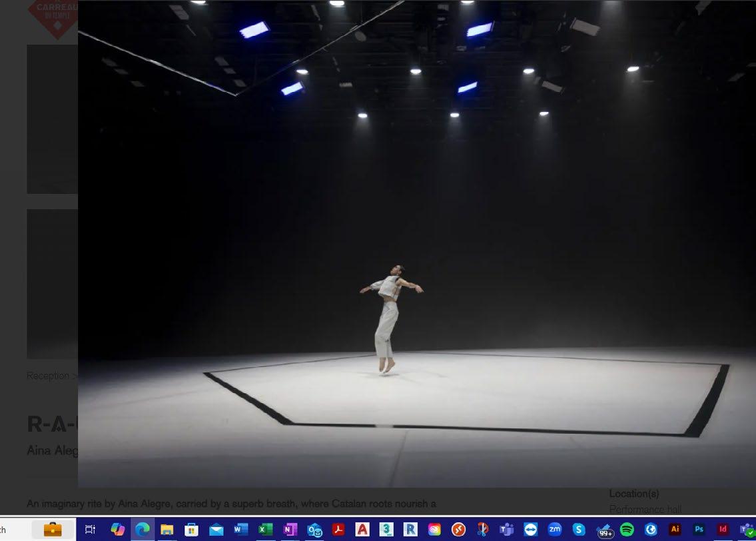The height and width of the screenshot is (541, 756).
Task: Launch Spotify from the taskbar
Action: pos(627,530)
